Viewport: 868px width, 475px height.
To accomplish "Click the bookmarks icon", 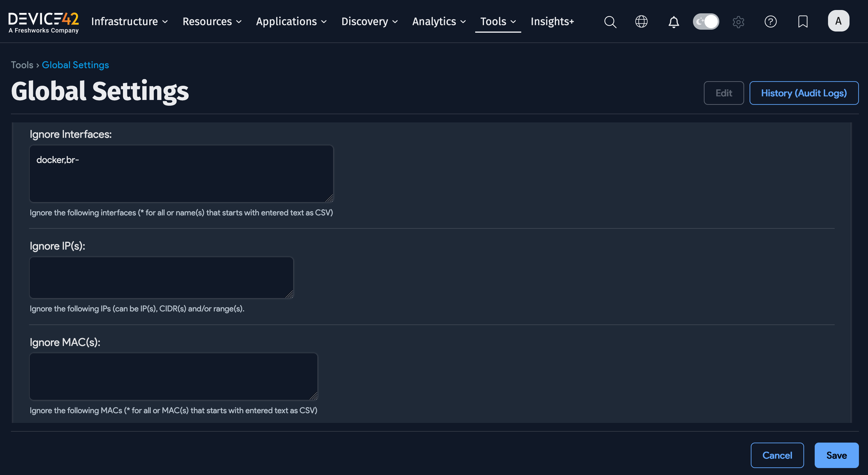I will point(803,22).
